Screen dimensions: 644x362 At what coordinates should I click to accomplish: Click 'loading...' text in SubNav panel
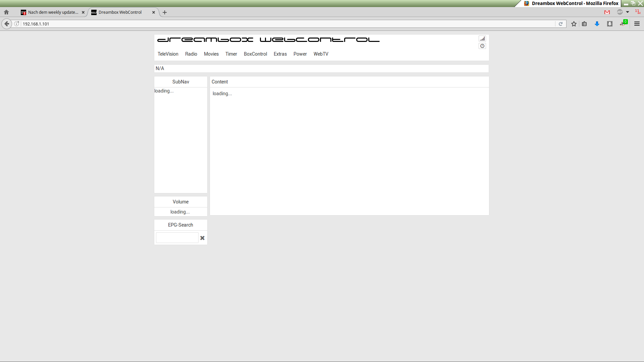tap(164, 91)
